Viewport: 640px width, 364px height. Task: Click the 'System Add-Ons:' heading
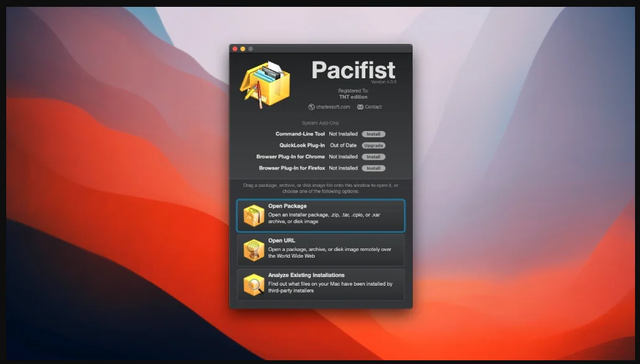(321, 123)
